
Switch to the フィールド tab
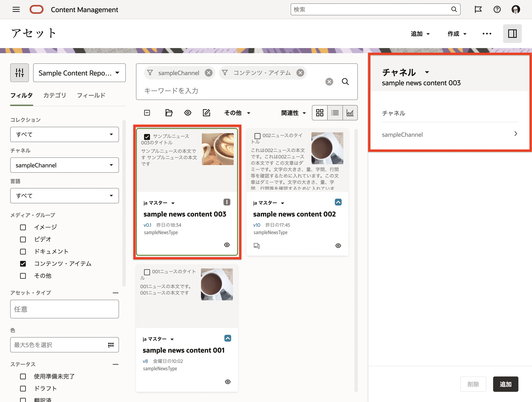[91, 95]
